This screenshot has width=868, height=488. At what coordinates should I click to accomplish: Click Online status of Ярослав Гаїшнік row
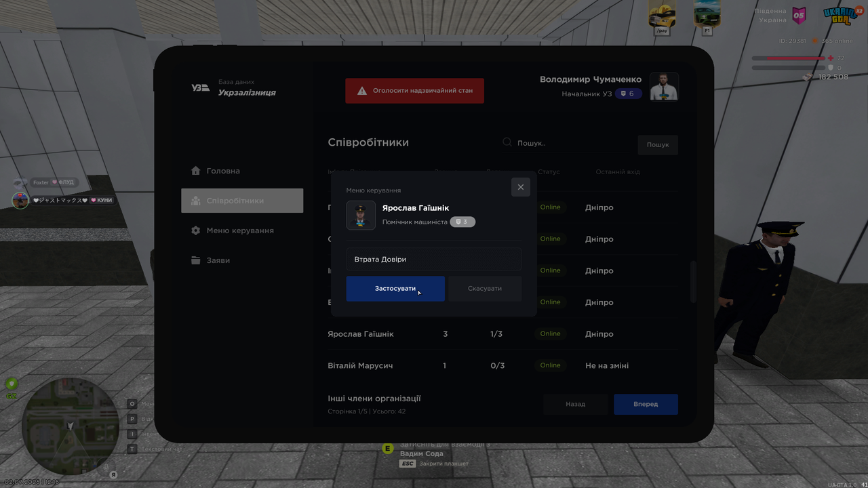[x=551, y=333]
